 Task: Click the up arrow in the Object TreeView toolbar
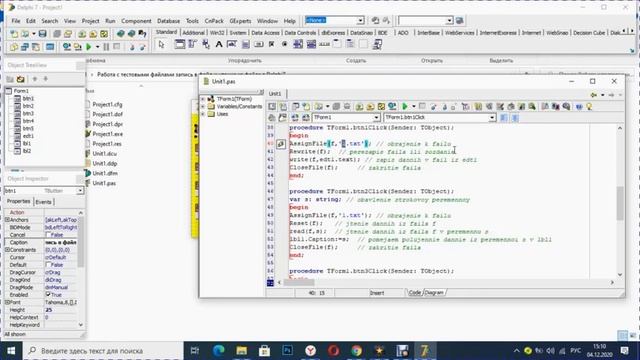pos(35,79)
